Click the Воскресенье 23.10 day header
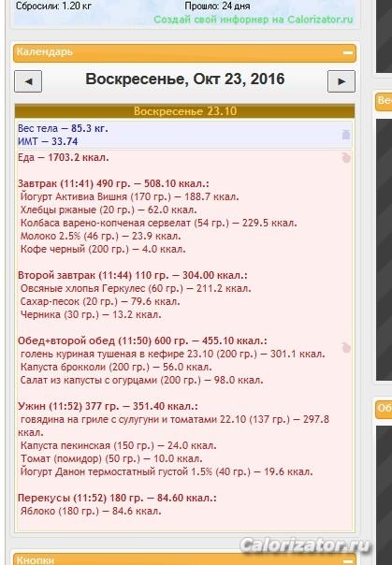 [184, 111]
